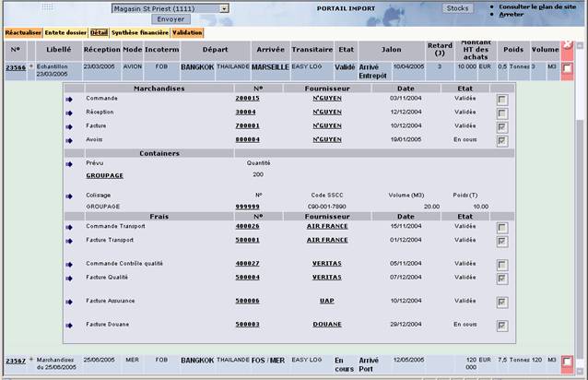Click the red X icon in header
This screenshot has width=588, height=380.
pyautogui.click(x=568, y=44)
